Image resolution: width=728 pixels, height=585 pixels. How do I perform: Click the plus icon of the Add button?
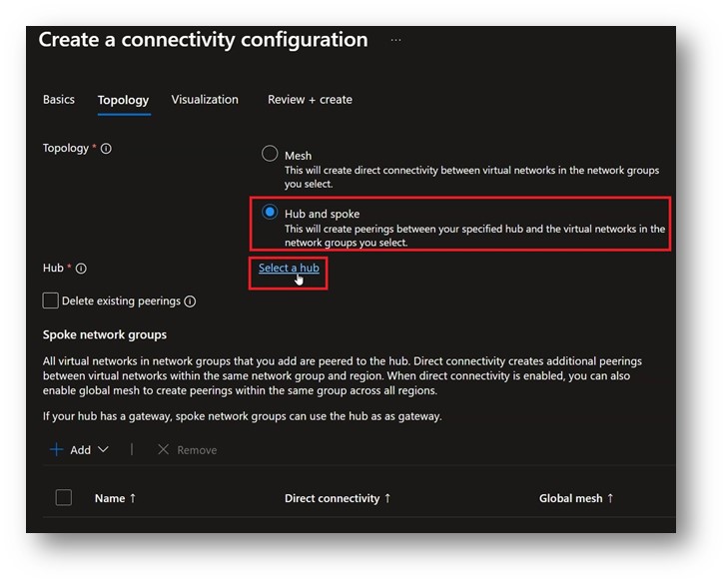56,450
